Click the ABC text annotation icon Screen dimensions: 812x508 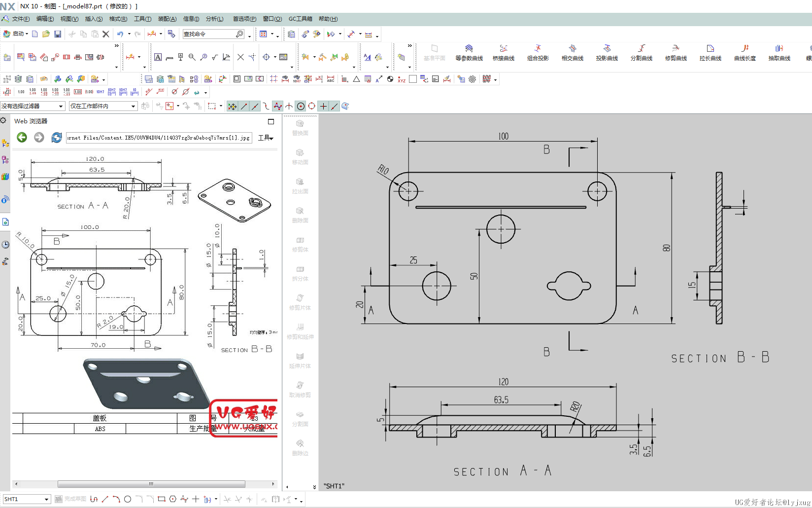[x=331, y=79]
